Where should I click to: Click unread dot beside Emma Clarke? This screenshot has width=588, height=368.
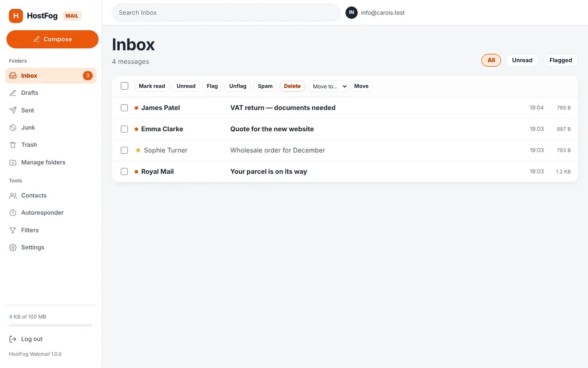coord(137,129)
